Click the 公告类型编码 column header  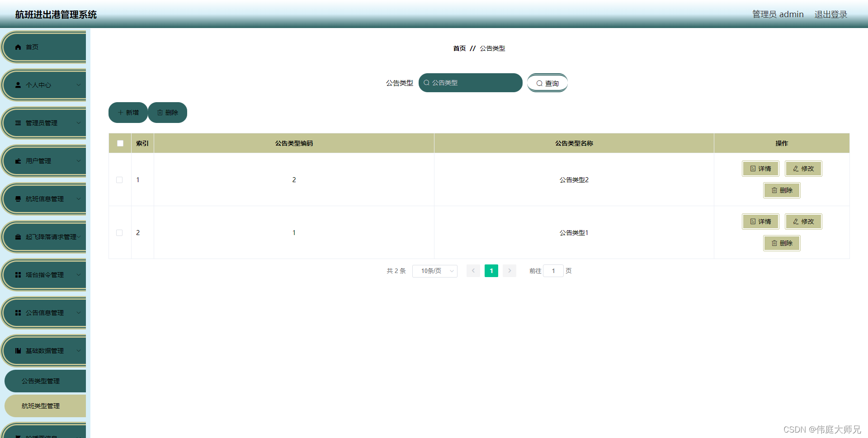click(x=294, y=143)
